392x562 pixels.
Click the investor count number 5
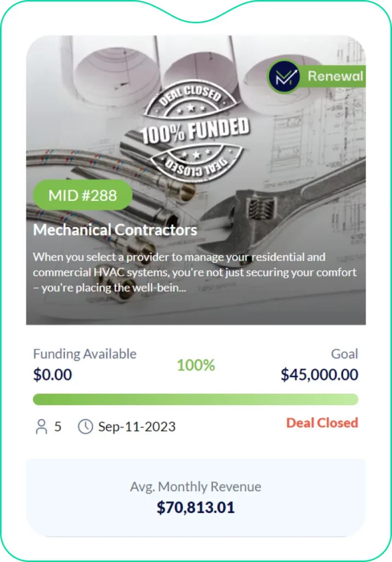(x=58, y=427)
